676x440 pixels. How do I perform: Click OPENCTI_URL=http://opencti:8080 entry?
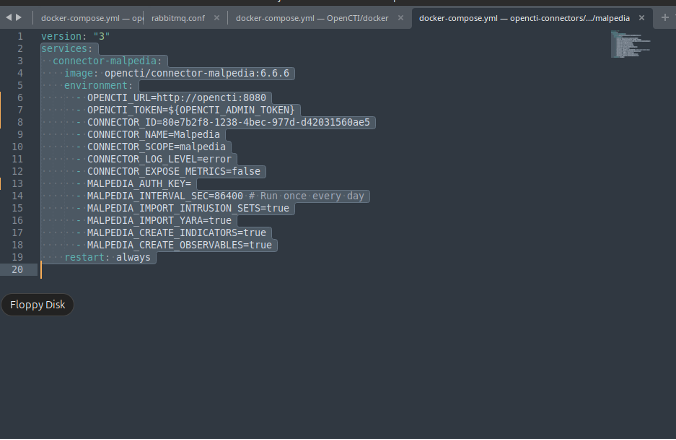tap(177, 98)
